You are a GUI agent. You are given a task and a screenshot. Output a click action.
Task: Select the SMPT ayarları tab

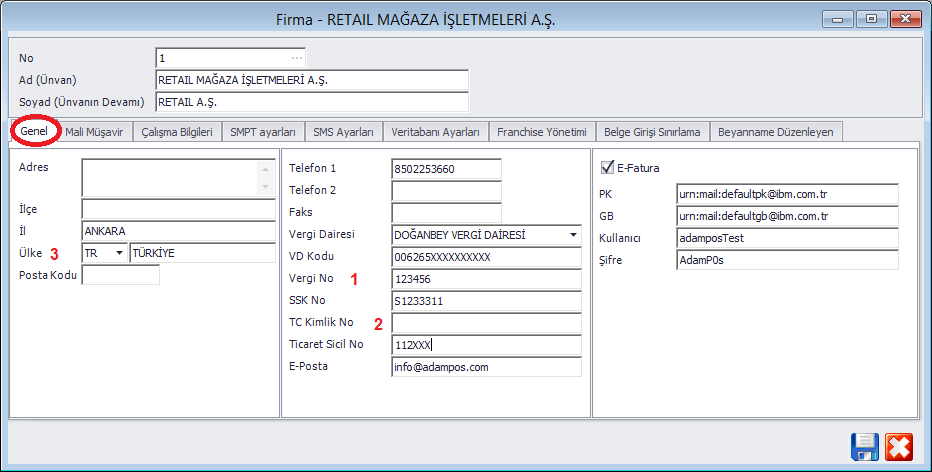(263, 132)
